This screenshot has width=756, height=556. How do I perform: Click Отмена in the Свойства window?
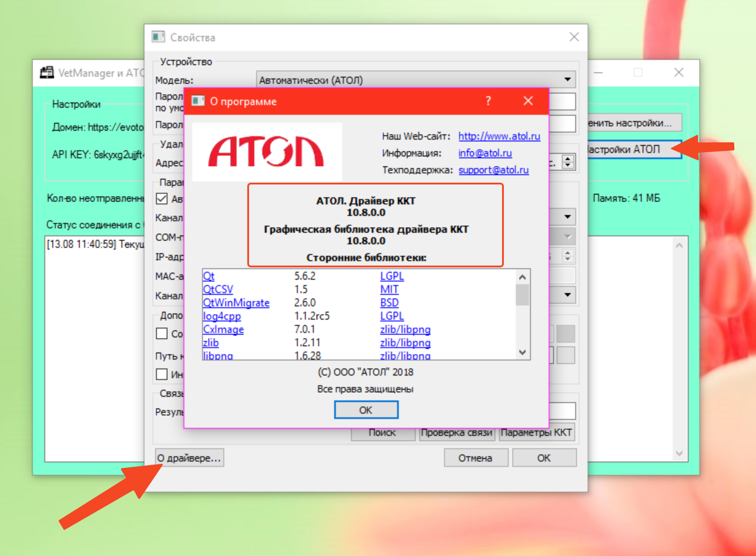(476, 458)
